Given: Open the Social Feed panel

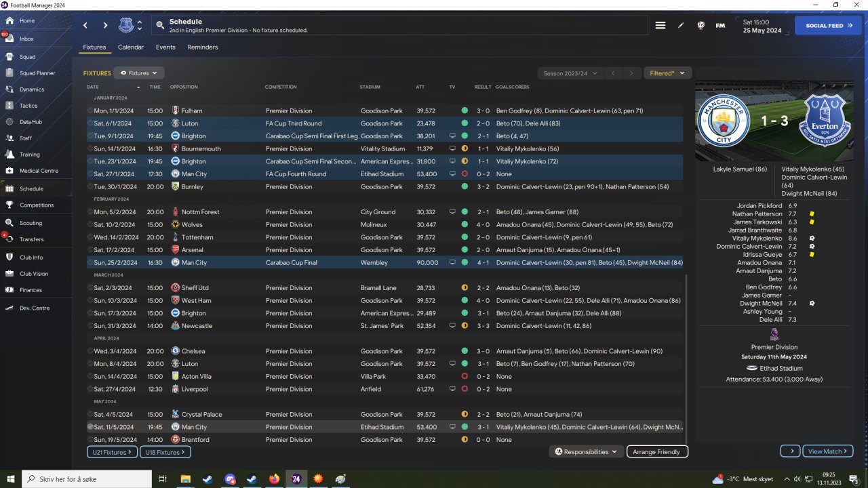Looking at the screenshot, I should tap(828, 26).
